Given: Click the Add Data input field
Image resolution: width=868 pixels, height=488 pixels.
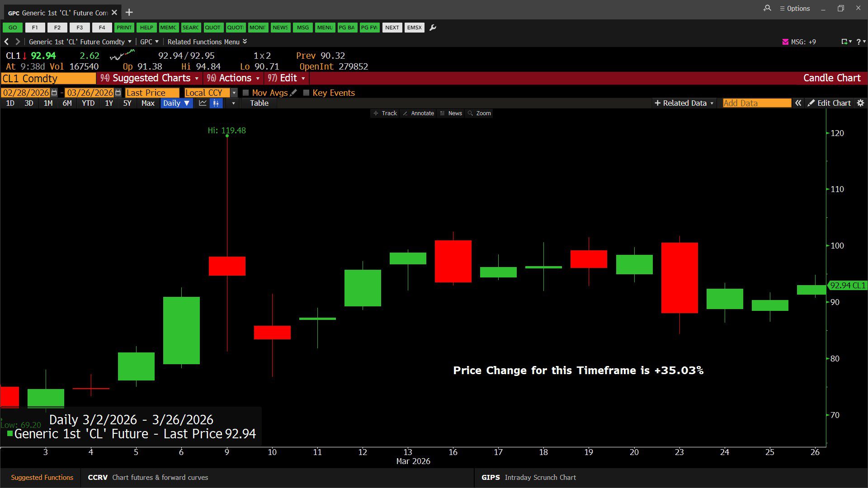Looking at the screenshot, I should (756, 103).
